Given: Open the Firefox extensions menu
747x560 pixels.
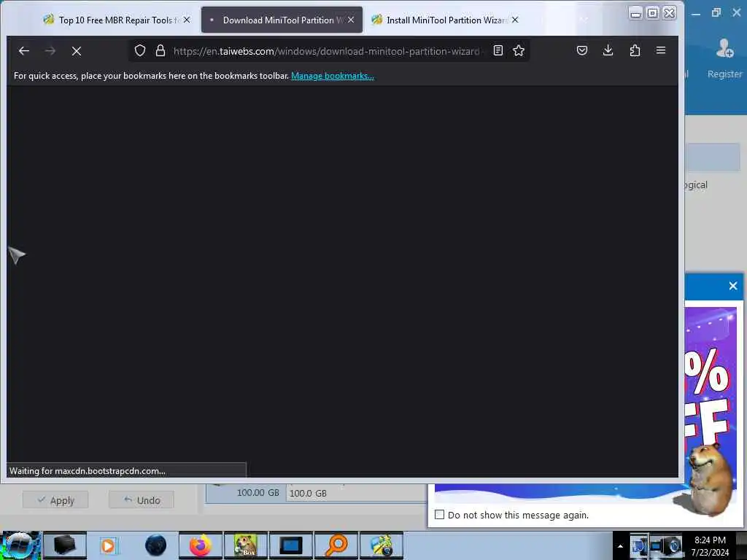Looking at the screenshot, I should click(635, 50).
